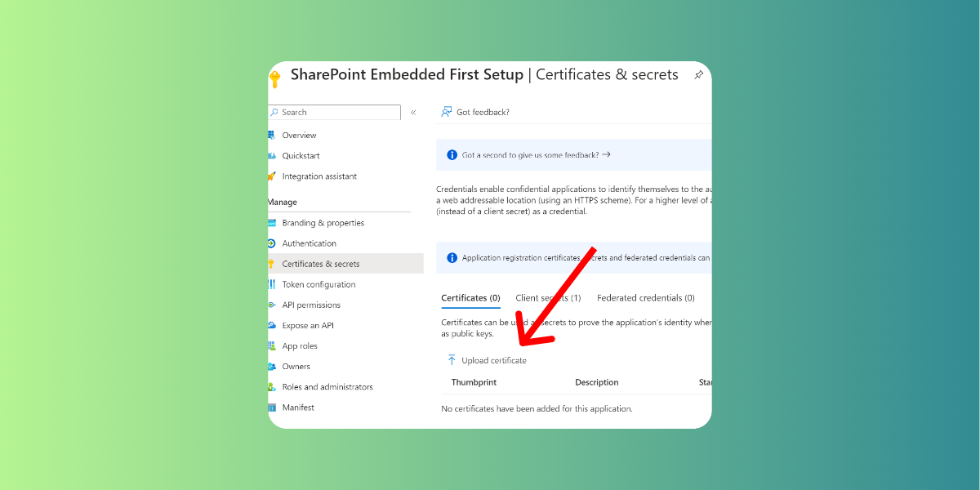Launch the Integration assistant

319,176
